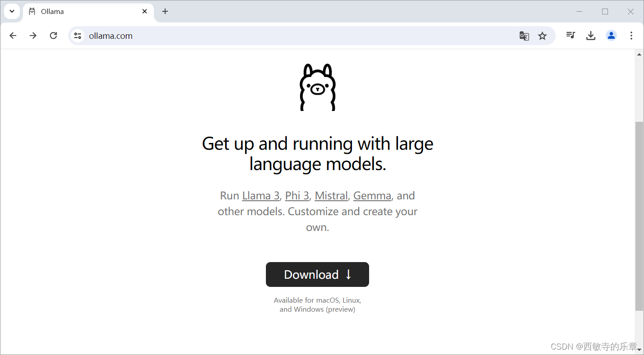The image size is (644, 355).
Task: Open the media control icon
Action: (x=571, y=35)
